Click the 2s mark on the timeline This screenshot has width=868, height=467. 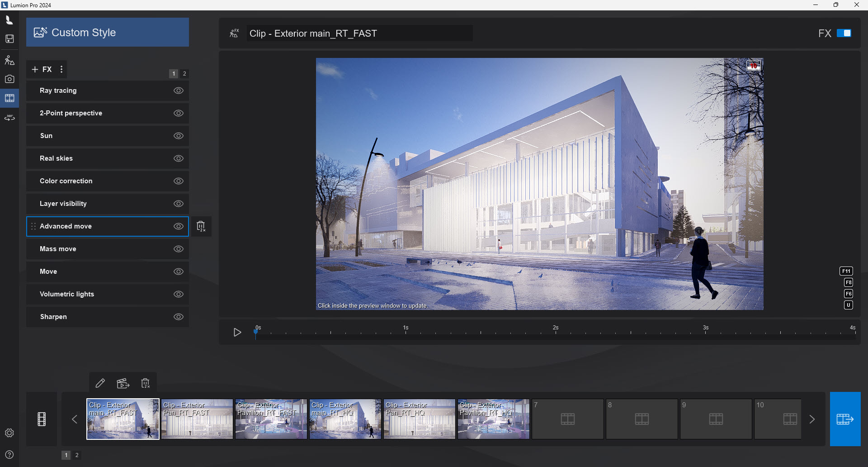pyautogui.click(x=556, y=333)
